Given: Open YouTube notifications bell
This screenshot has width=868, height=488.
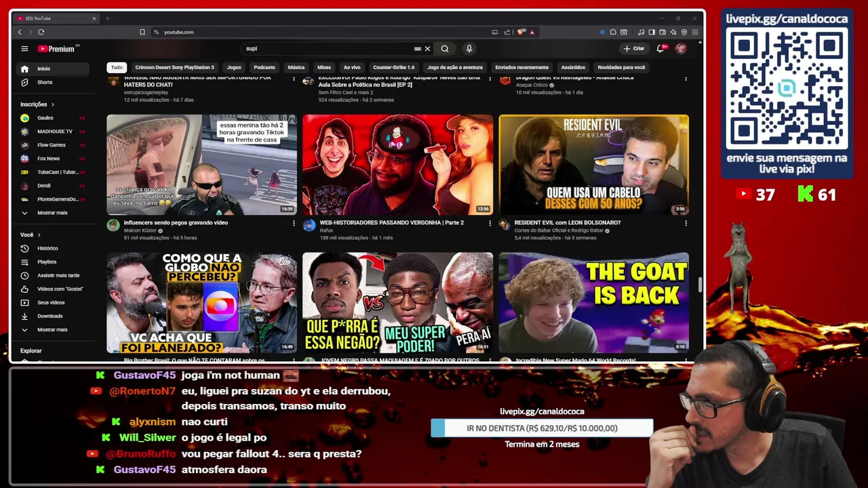Looking at the screenshot, I should (660, 49).
